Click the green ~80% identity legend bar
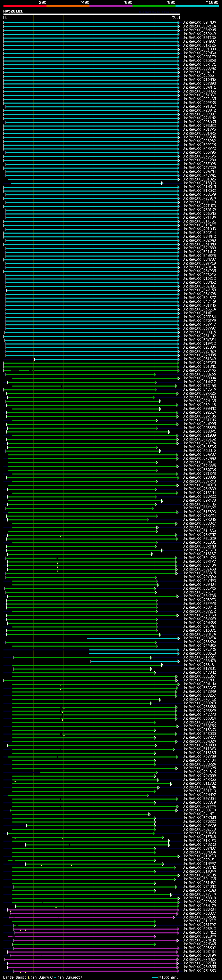The width and height of the screenshot is (222, 980). coord(154,6)
